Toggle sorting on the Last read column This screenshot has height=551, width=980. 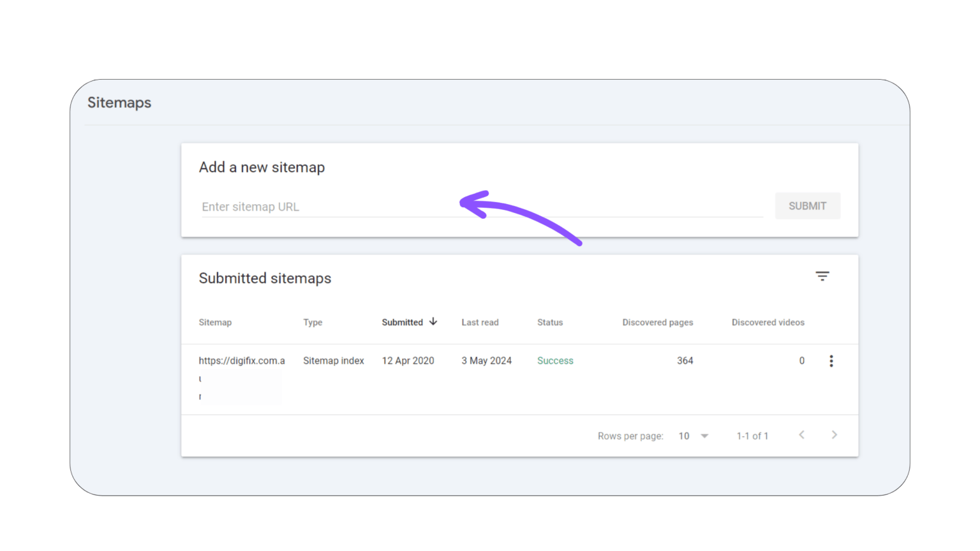pos(480,322)
